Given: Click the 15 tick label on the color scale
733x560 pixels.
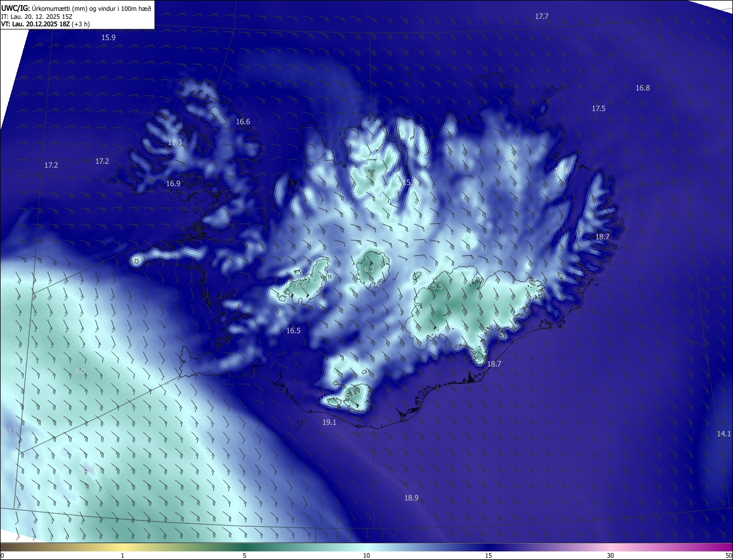Looking at the screenshot, I should 488,556.
